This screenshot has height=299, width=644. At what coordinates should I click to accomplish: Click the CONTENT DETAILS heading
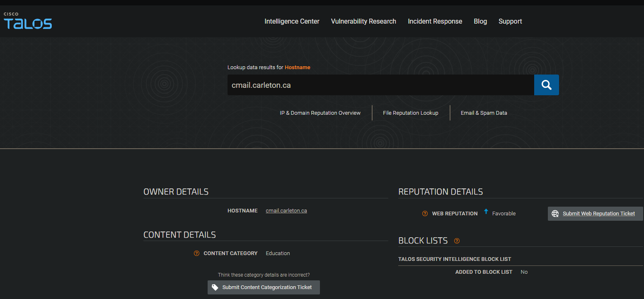click(x=179, y=235)
